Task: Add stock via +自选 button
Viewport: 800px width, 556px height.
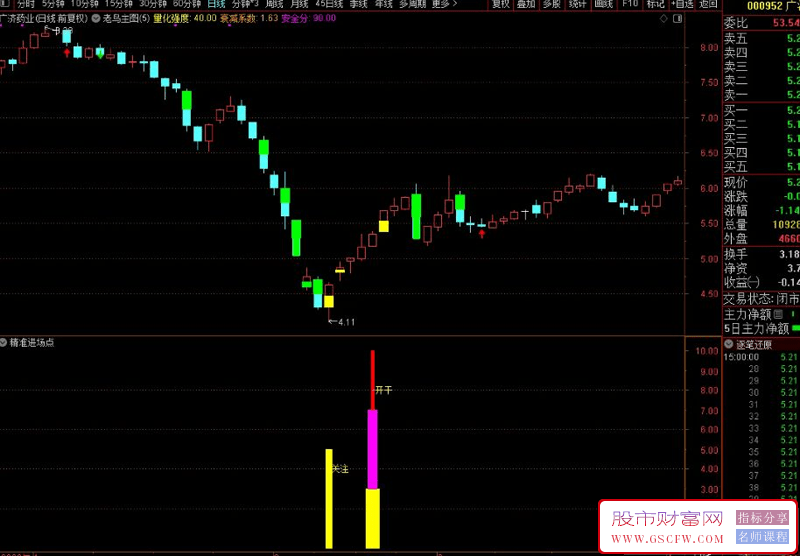Action: pos(682,4)
